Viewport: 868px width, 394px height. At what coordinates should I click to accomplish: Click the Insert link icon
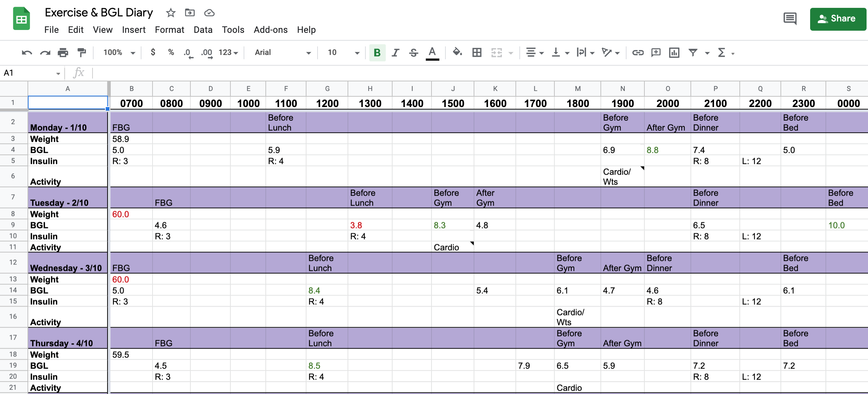(638, 53)
